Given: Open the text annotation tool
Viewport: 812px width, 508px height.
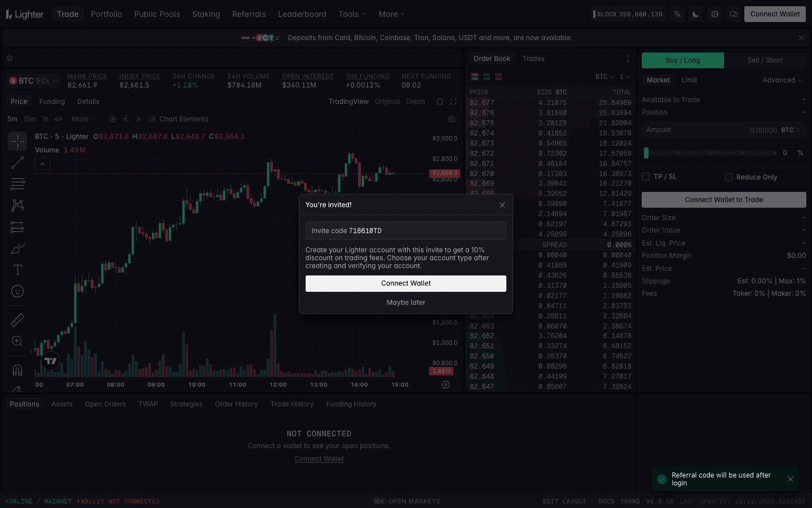Looking at the screenshot, I should click(17, 270).
